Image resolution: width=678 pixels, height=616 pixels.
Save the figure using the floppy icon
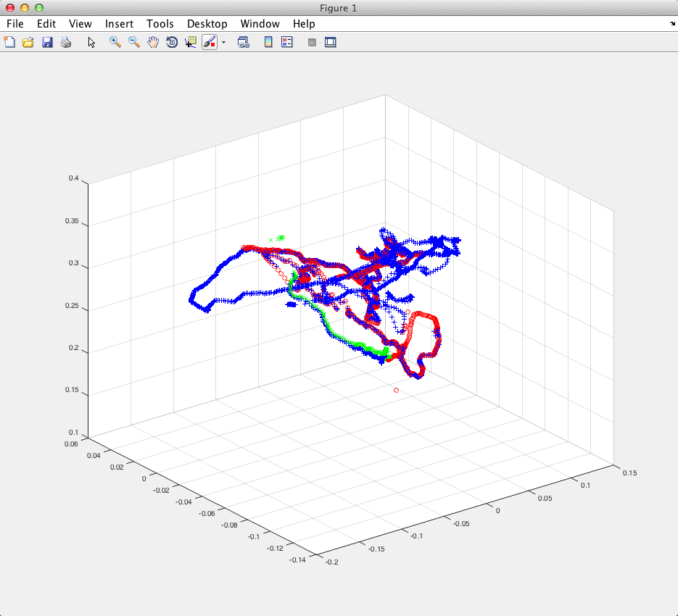47,42
